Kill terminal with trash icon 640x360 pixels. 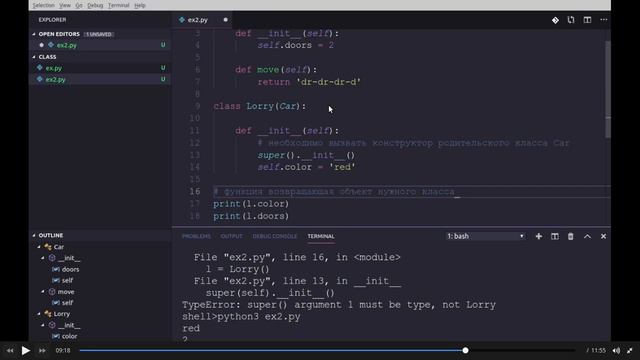(x=570, y=236)
